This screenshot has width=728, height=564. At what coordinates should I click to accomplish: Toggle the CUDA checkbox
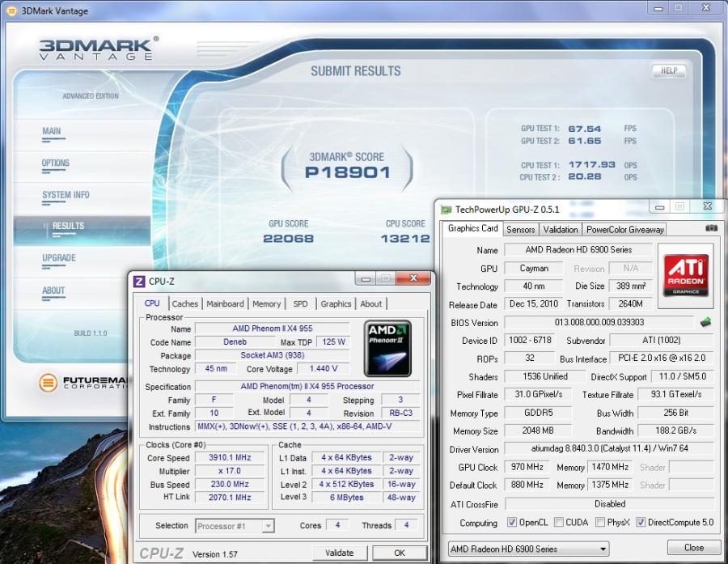(x=558, y=522)
